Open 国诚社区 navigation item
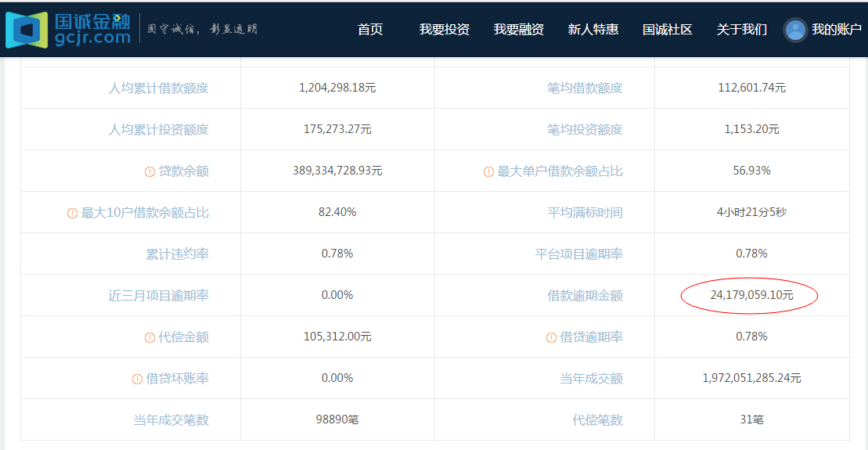868x450 pixels. [667, 30]
